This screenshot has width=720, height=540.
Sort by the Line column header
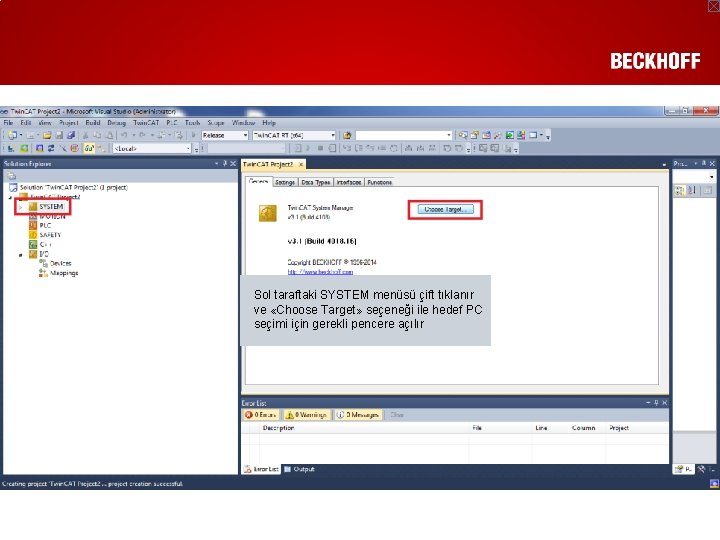pyautogui.click(x=541, y=428)
